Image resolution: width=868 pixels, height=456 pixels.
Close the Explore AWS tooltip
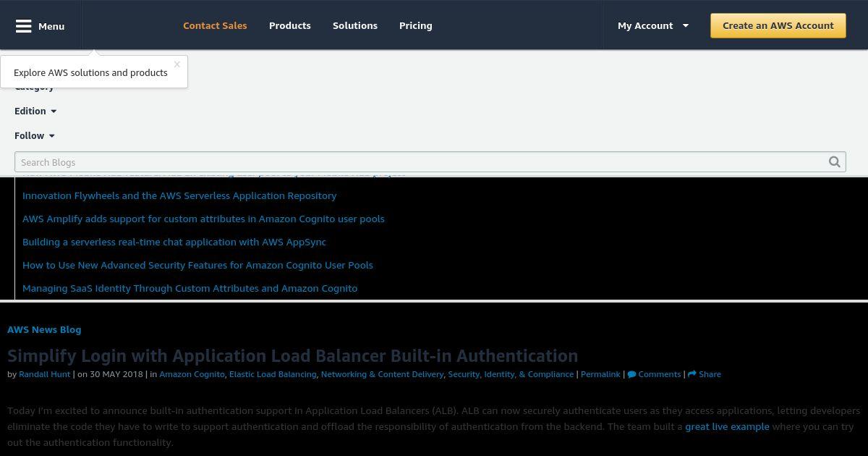[x=176, y=64]
